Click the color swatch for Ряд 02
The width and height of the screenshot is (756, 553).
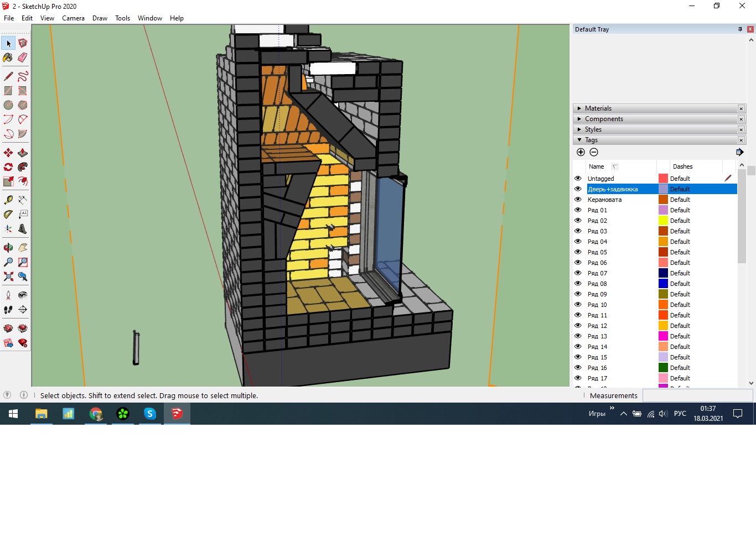(663, 221)
